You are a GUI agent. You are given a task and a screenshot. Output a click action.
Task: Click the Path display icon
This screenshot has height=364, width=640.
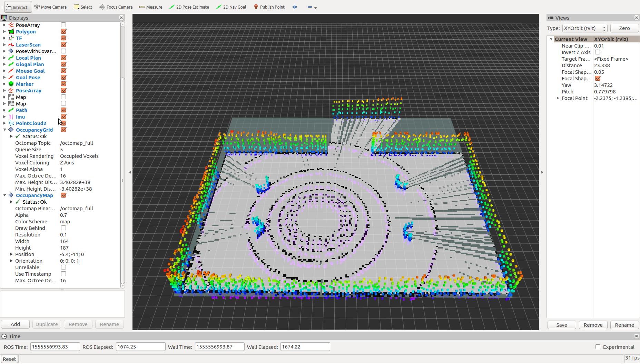point(11,110)
